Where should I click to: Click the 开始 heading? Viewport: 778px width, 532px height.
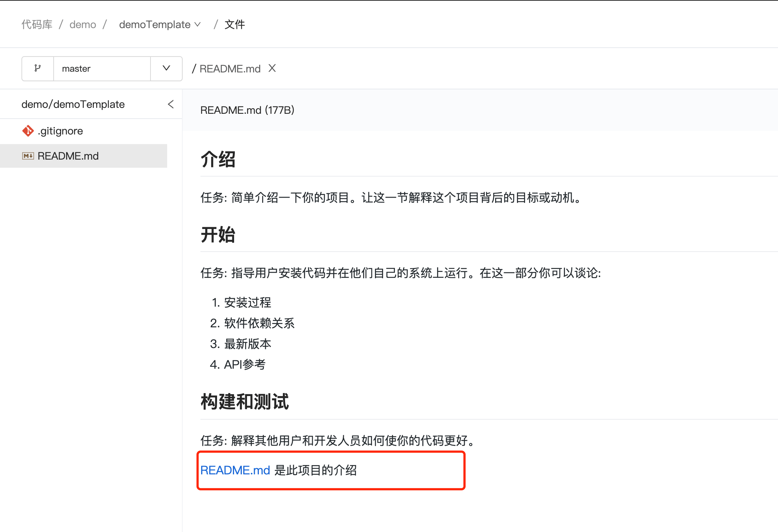(x=218, y=235)
